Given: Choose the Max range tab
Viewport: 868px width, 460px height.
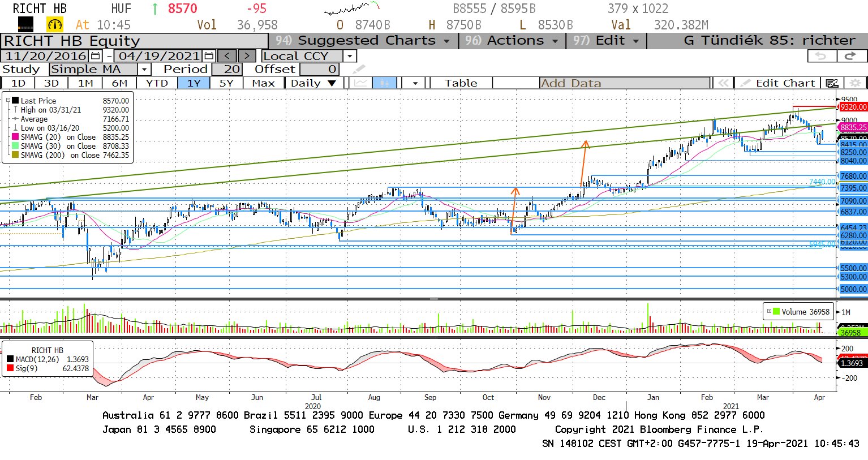Looking at the screenshot, I should click(263, 83).
